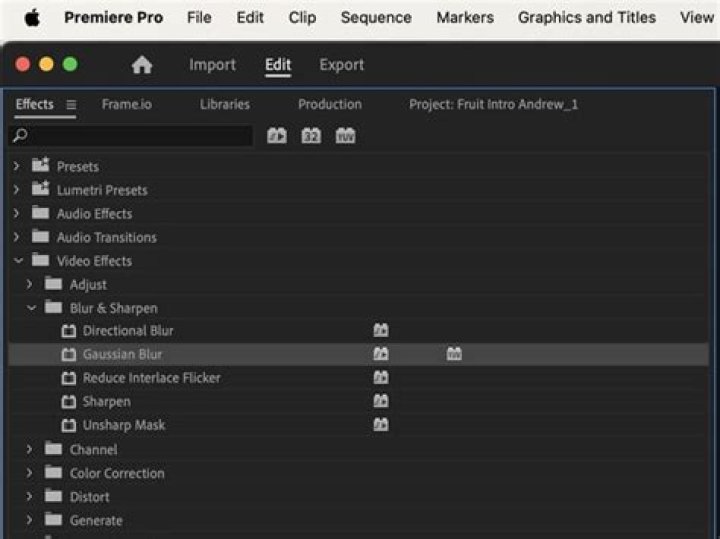Select the Presets folder icon
The image size is (720, 539).
coord(40,165)
